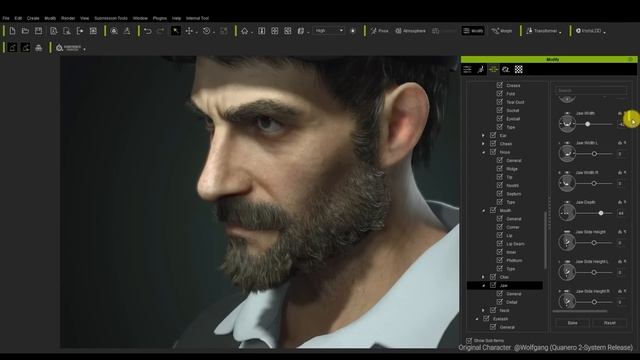This screenshot has height=360, width=640.
Task: Select the Mouth Philtrum tree item
Action: 514,260
